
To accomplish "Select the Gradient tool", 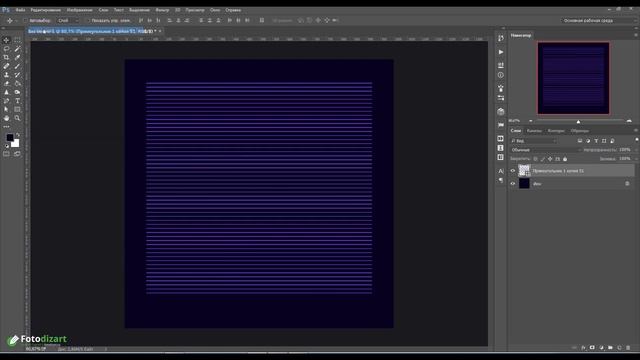I will pos(17,83).
